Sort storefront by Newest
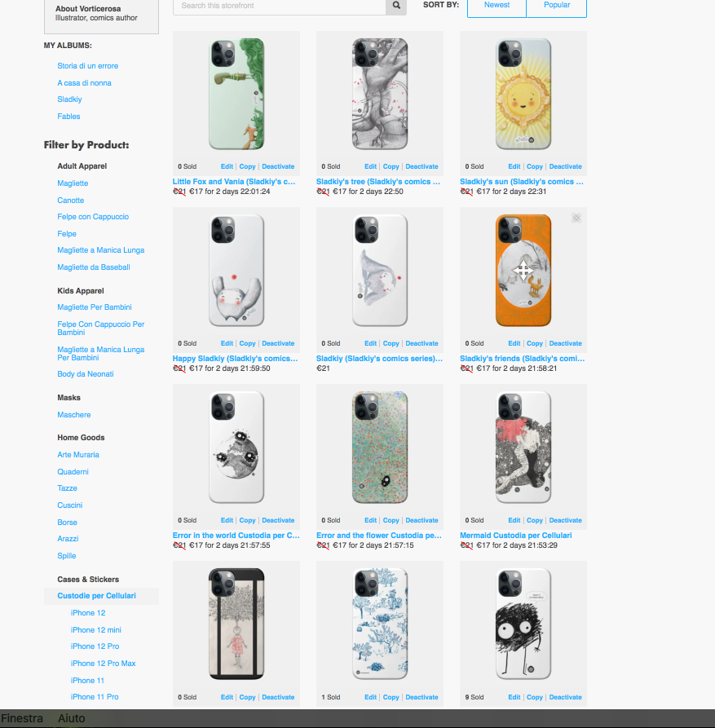715x728 pixels. click(x=497, y=6)
